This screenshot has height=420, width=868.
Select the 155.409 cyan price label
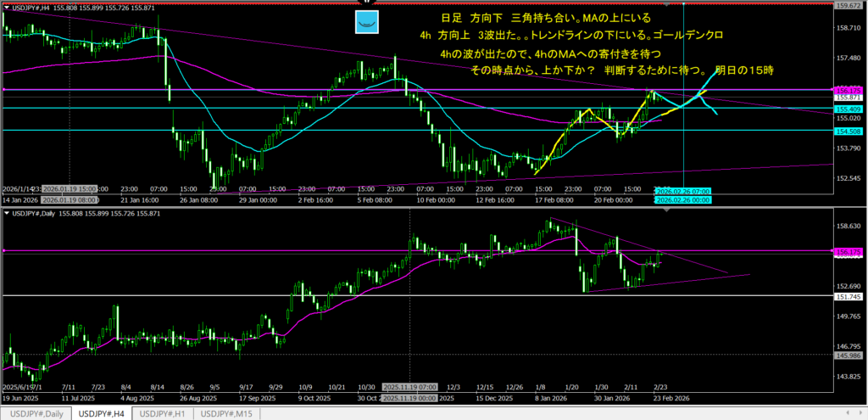tap(849, 109)
